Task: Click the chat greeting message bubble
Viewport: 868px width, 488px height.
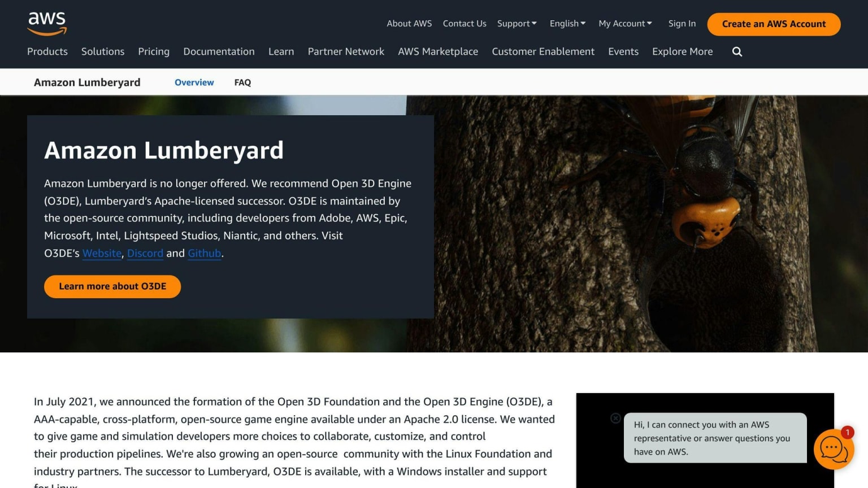Action: point(715,438)
